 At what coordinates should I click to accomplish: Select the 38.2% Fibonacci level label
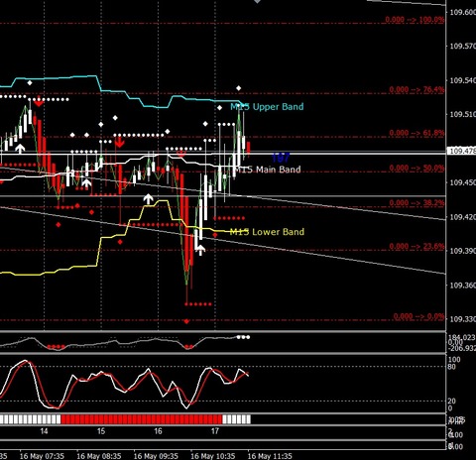(416, 202)
